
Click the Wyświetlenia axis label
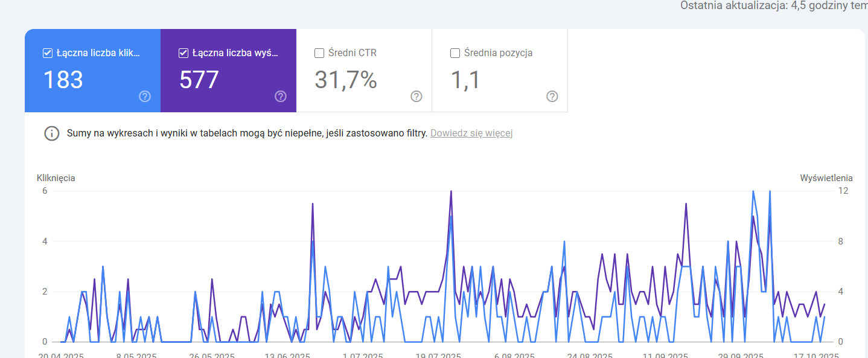coord(826,178)
